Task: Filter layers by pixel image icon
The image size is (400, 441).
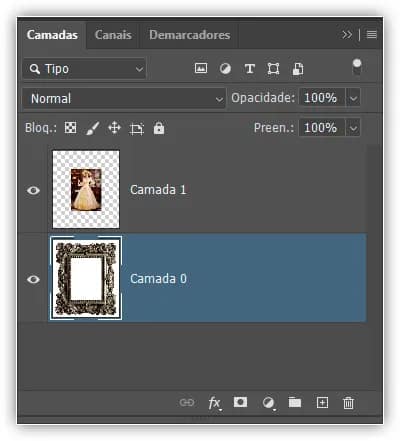Action: [201, 68]
